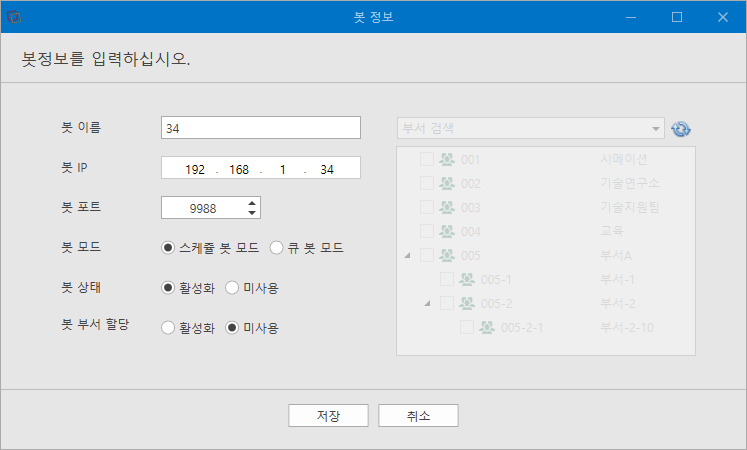The height and width of the screenshot is (450, 747).
Task: Click the group icon for department 001
Action: pyautogui.click(x=447, y=159)
